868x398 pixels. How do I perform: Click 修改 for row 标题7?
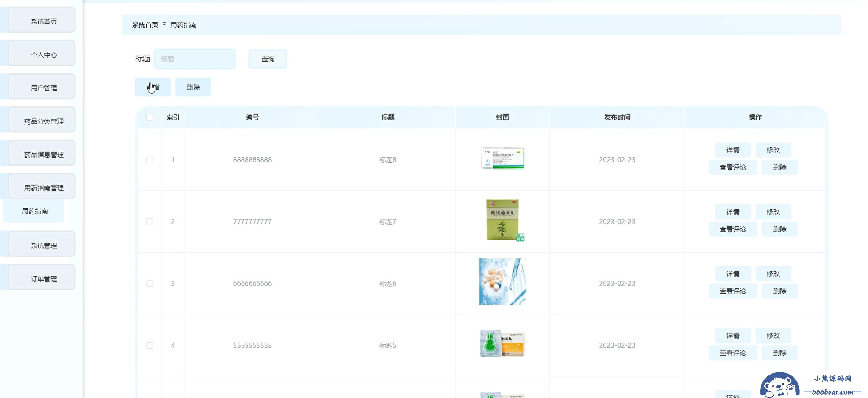point(773,212)
